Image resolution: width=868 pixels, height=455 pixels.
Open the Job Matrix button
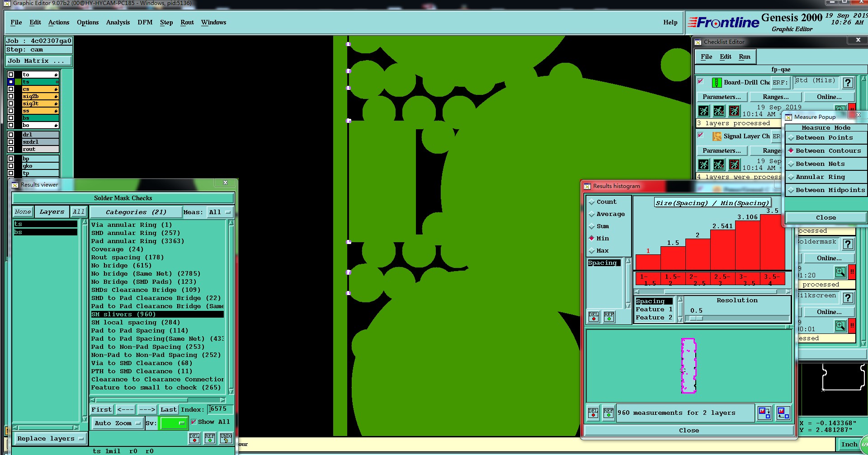[x=38, y=61]
